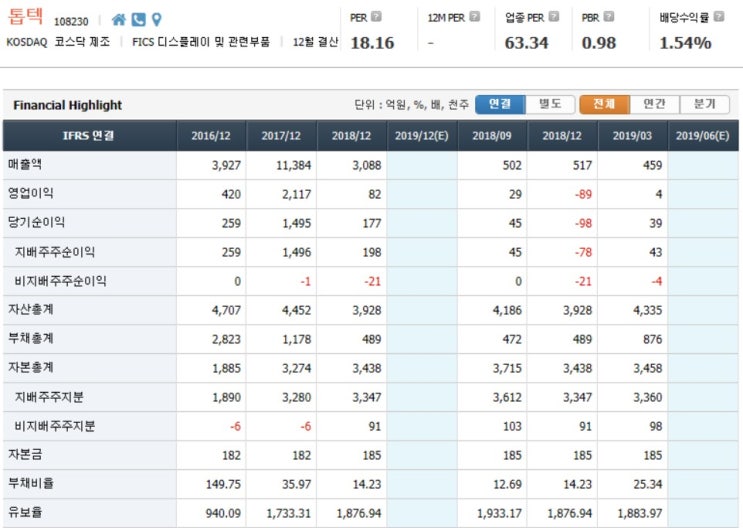Viewport: 743px width, 528px height.
Task: Click the 지배주주순이익 row label
Action: [55, 252]
